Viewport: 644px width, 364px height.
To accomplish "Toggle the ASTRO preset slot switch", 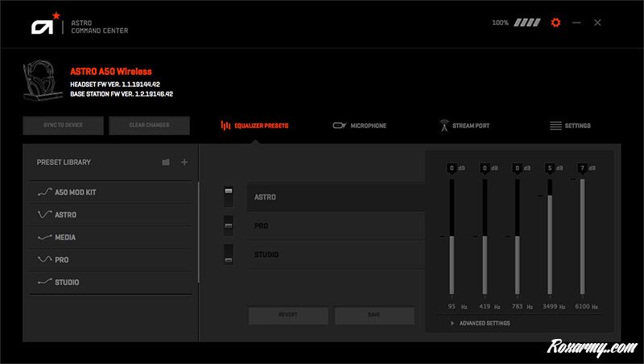I will click(228, 196).
